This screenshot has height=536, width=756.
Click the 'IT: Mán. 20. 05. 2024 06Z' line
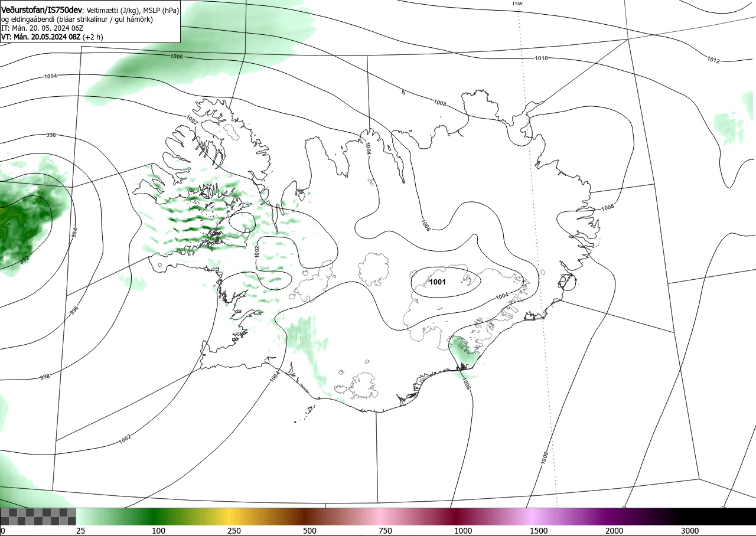click(43, 28)
